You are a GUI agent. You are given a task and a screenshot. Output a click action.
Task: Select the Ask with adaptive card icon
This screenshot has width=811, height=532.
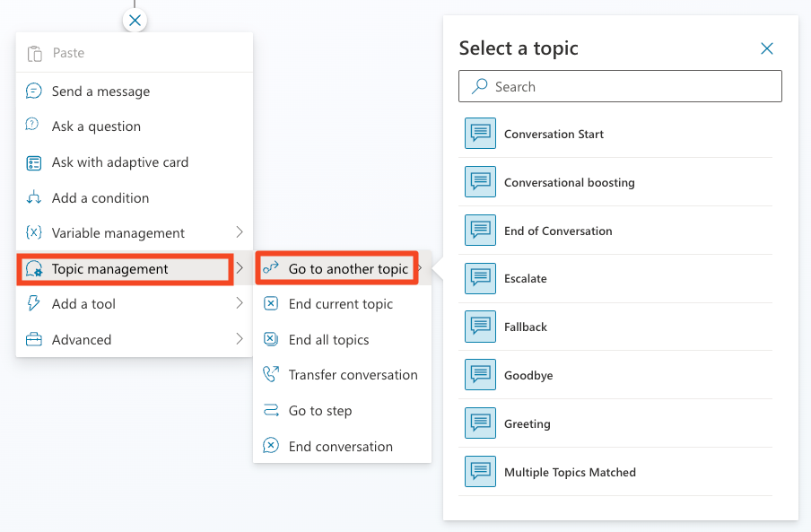coord(34,162)
